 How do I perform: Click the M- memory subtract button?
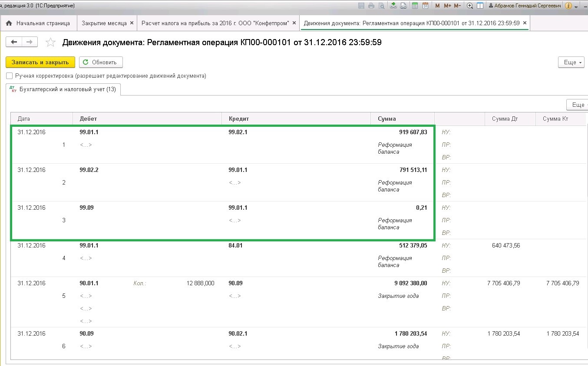click(x=457, y=6)
